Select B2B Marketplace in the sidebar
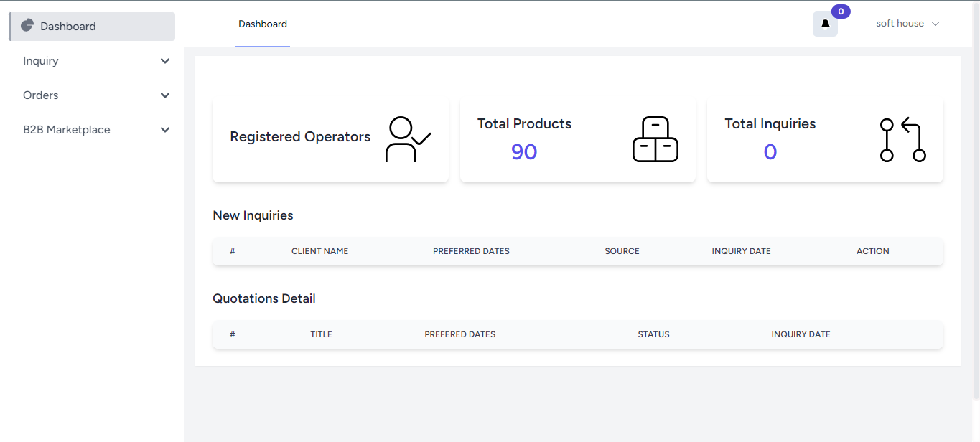The width and height of the screenshot is (980, 442). click(x=67, y=130)
